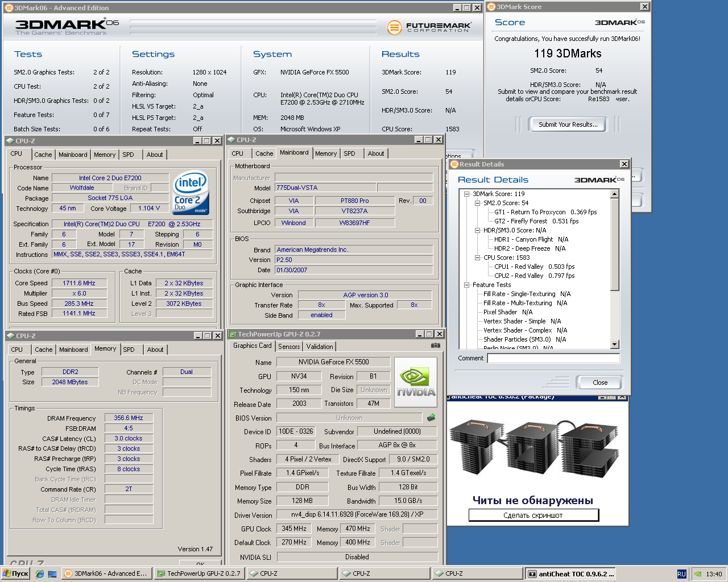
Task: Open Memory tab in CPU-Z Motherboard window
Action: (x=326, y=153)
